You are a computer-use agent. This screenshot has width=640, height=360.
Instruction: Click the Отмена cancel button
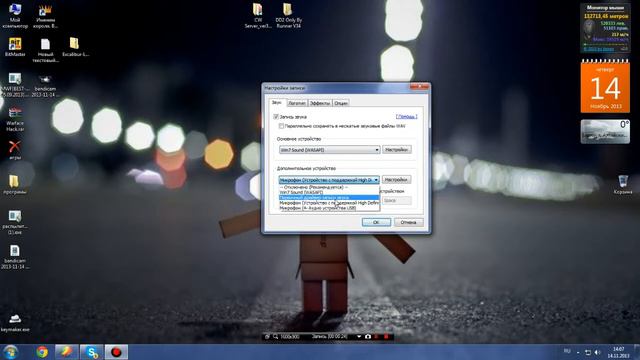coord(409,222)
